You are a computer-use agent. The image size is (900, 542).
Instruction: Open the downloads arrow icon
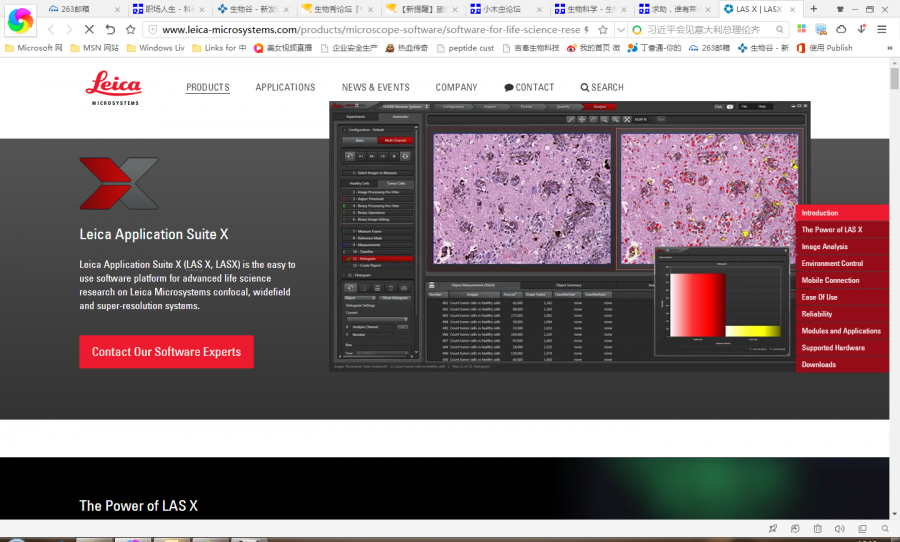click(x=862, y=29)
